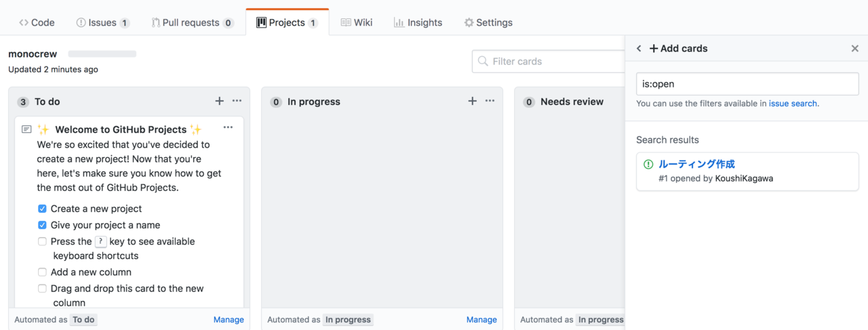This screenshot has height=330, width=868.
Task: Click the Issues count badge
Action: (125, 23)
